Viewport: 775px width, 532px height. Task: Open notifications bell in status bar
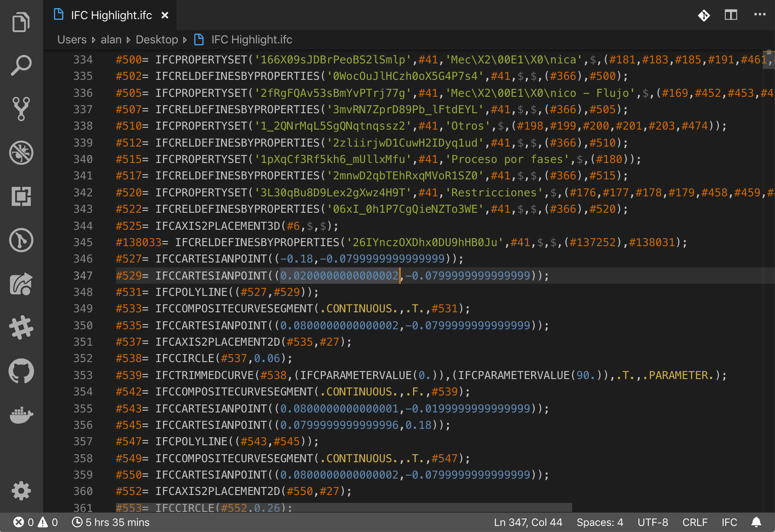[x=756, y=522]
